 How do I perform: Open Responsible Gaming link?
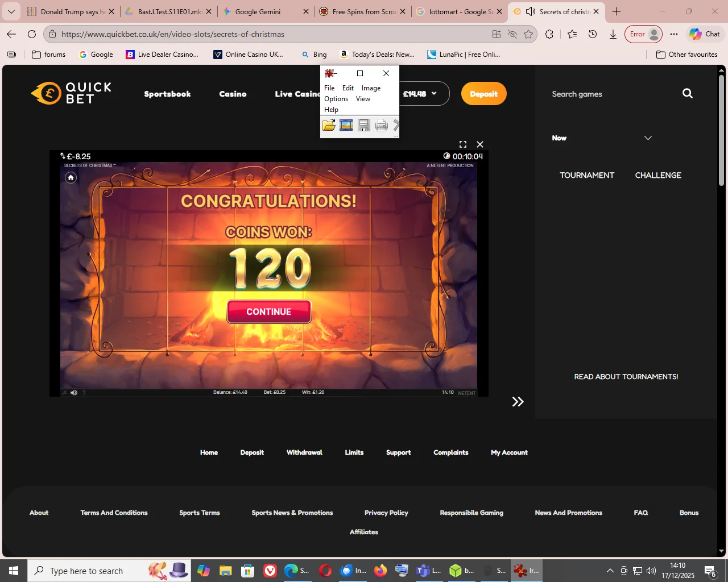coord(471,513)
